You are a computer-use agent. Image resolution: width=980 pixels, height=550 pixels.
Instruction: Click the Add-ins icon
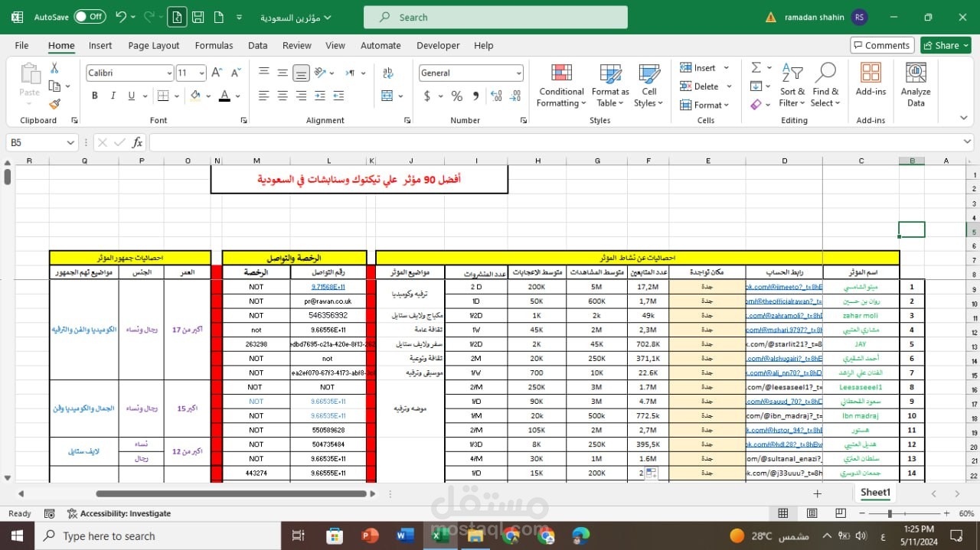coord(871,80)
